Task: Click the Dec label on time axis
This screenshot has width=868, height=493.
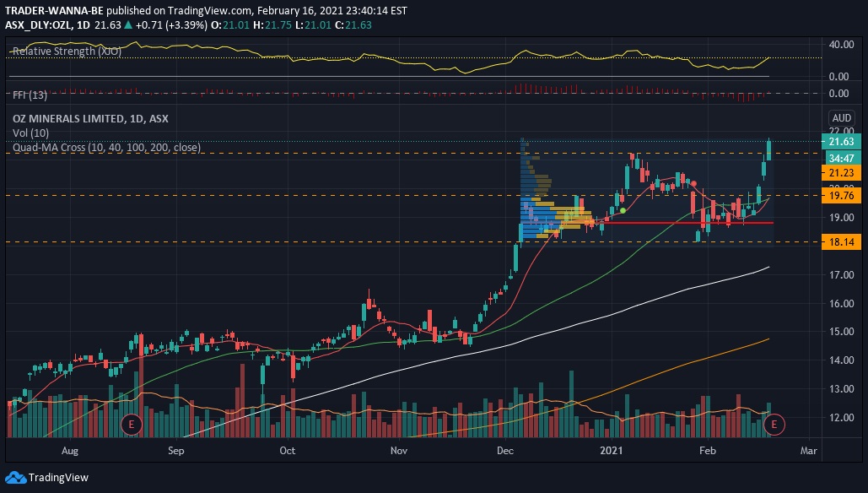Action: click(504, 450)
